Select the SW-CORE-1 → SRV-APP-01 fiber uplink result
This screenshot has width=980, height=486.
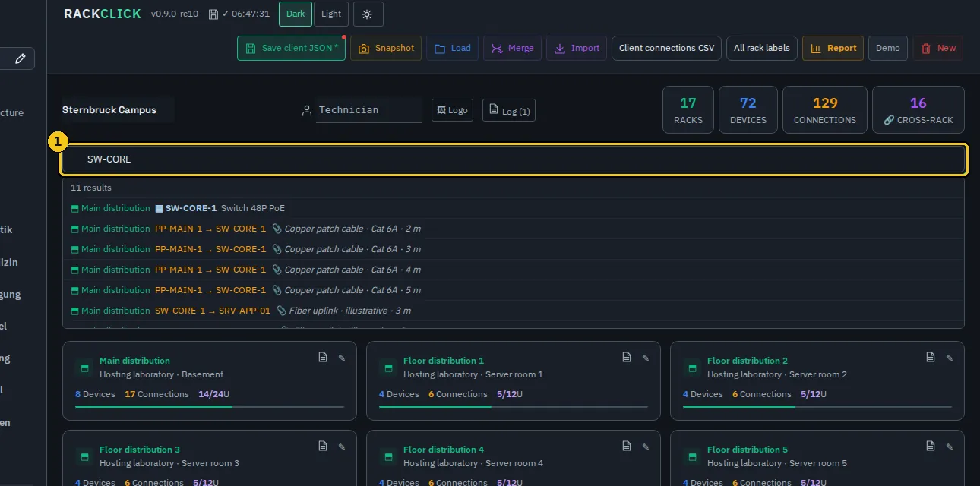point(514,311)
